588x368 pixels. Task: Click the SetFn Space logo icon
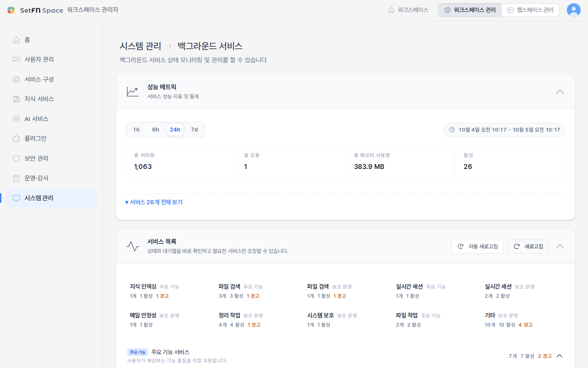11,10
